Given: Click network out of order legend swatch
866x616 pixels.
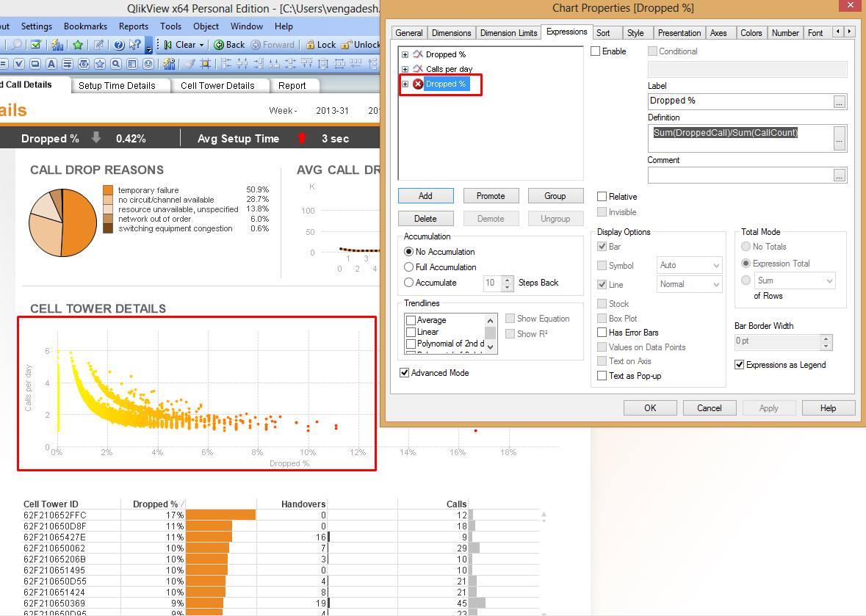Looking at the screenshot, I should pyautogui.click(x=108, y=219).
